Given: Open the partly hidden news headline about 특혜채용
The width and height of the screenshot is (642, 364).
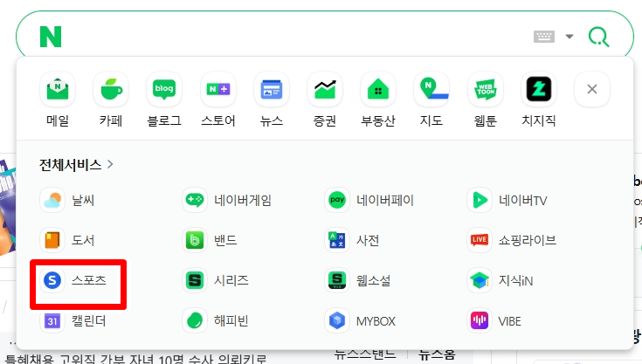Looking at the screenshot, I should (136, 359).
